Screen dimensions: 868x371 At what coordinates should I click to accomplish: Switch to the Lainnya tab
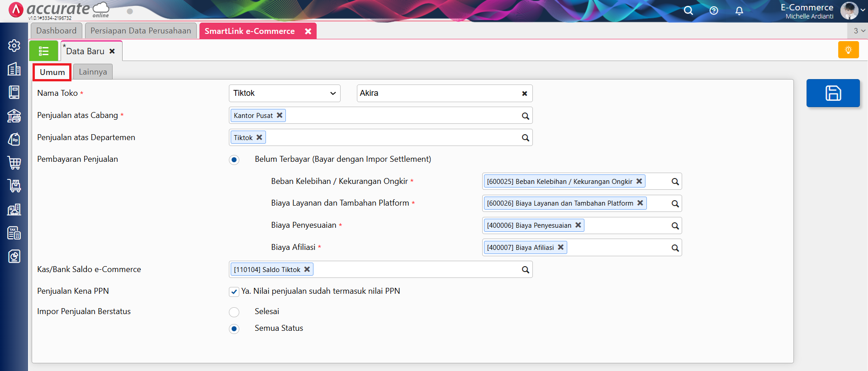pos(93,72)
